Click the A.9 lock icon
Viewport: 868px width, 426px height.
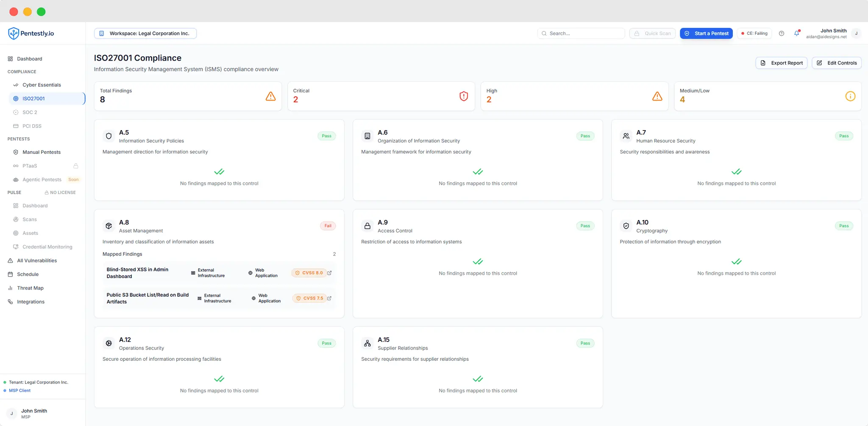tap(367, 226)
